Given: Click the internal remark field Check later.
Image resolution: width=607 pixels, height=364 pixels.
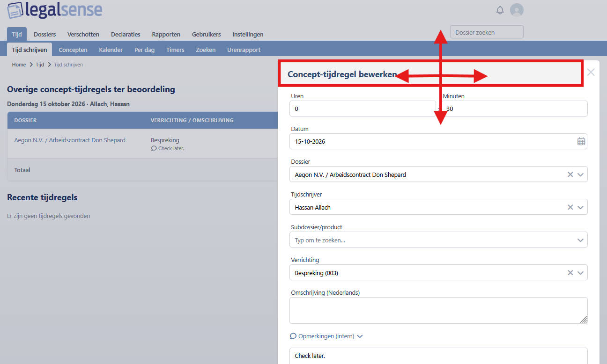Looking at the screenshot, I should [x=438, y=356].
